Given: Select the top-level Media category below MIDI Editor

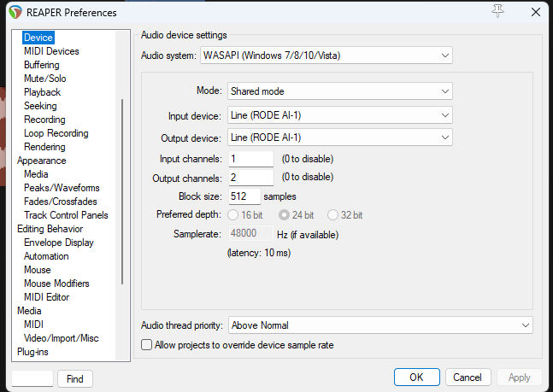Looking at the screenshot, I should click(x=29, y=311).
